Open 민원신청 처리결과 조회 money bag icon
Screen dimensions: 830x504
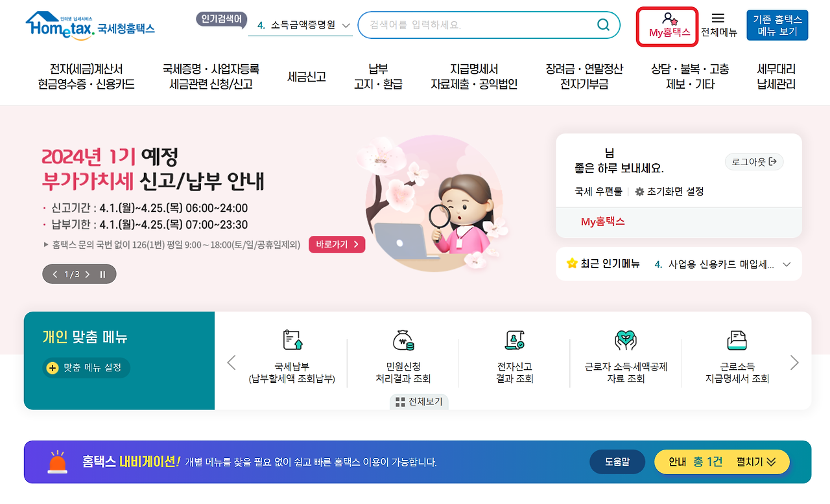coord(403,340)
